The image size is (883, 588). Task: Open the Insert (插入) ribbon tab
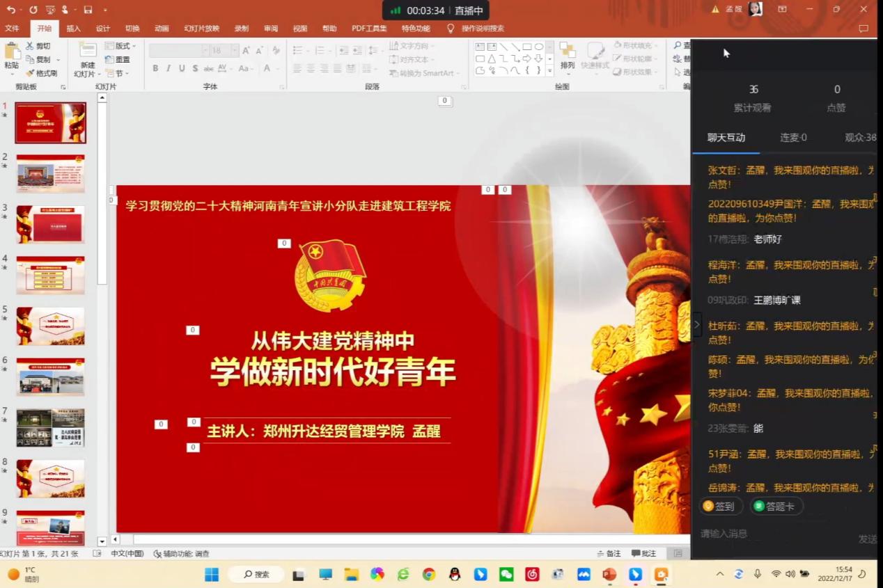74,29
